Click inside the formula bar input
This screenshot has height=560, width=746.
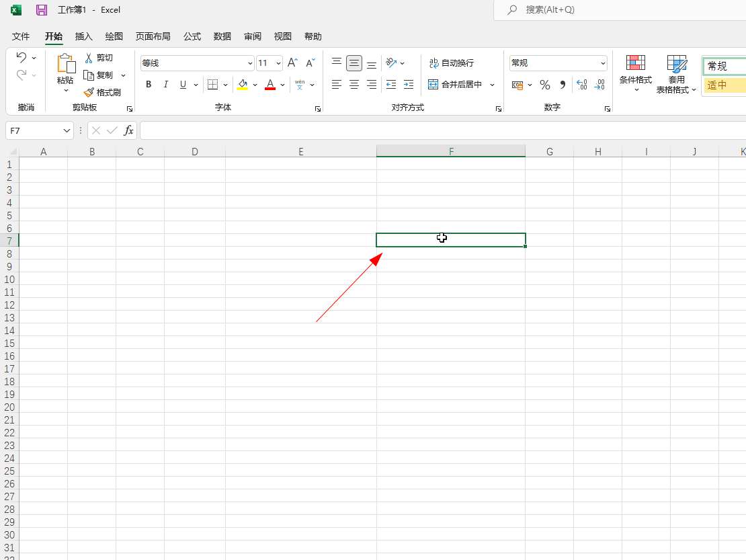(437, 130)
